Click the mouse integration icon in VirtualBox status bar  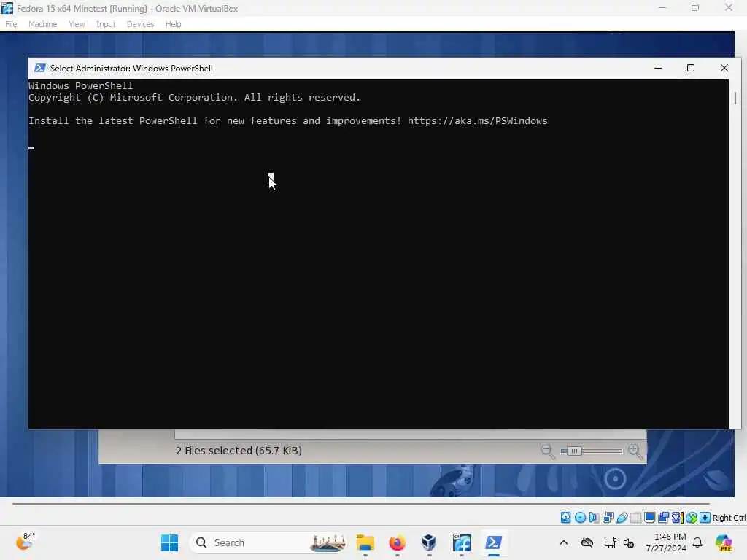(x=692, y=518)
